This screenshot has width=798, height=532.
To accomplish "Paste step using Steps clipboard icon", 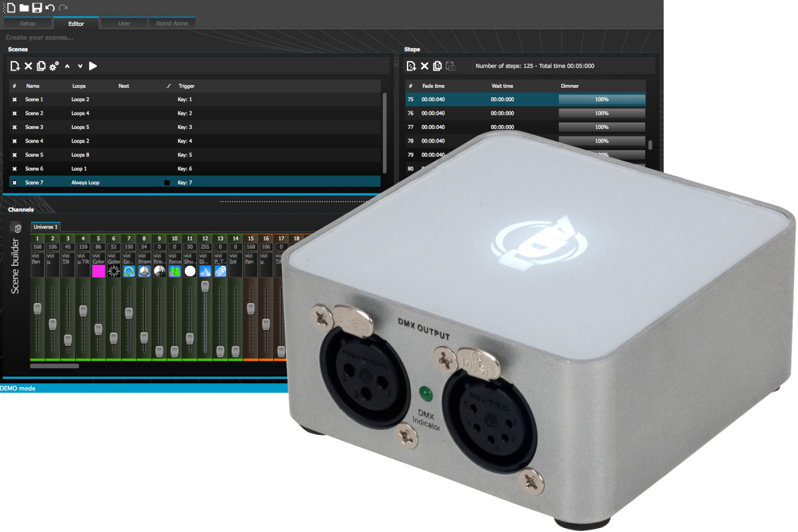I will (x=450, y=66).
